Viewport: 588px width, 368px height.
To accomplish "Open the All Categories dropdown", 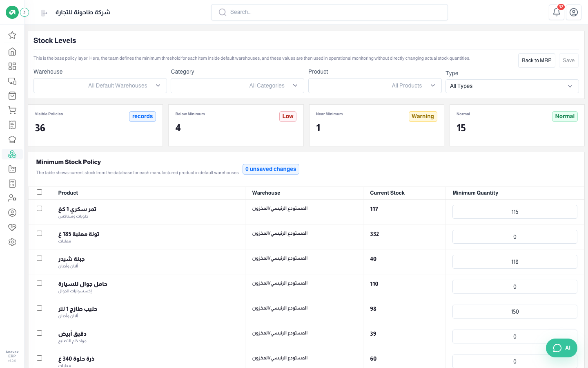I will tap(237, 85).
